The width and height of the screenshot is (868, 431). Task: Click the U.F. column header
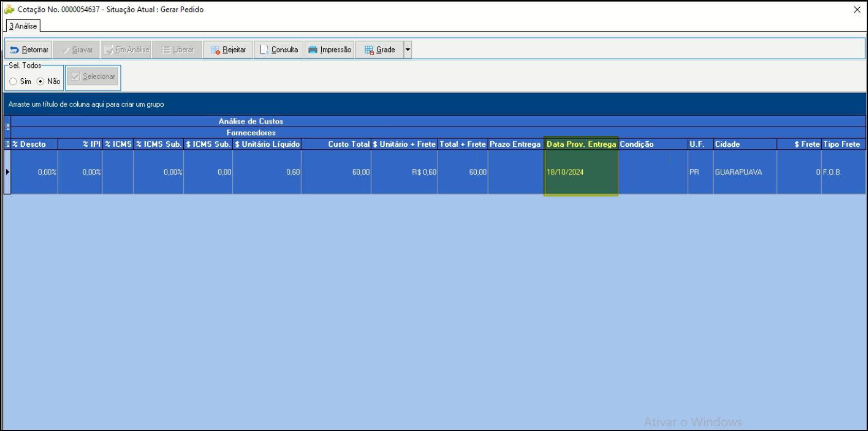click(701, 144)
